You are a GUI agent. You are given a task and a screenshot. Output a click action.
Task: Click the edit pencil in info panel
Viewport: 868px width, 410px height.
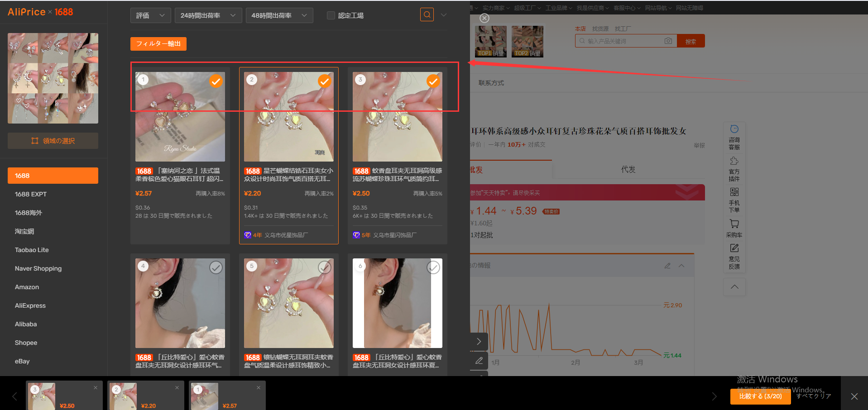(x=667, y=266)
